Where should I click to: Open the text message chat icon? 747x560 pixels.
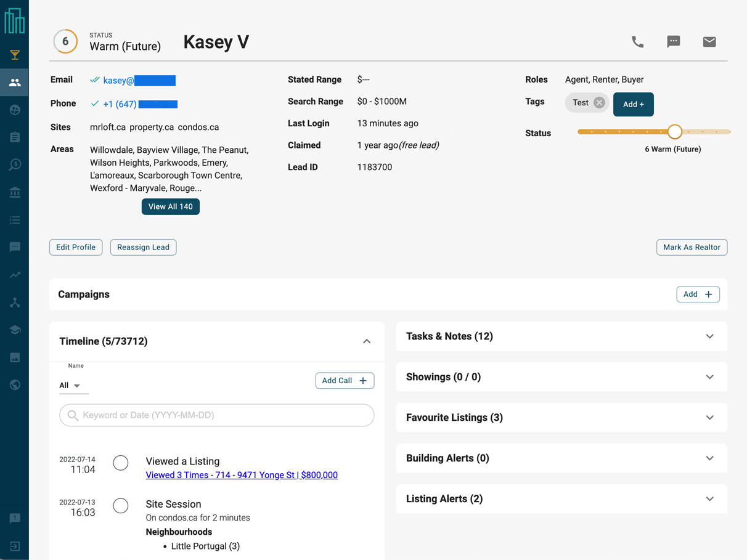[673, 42]
